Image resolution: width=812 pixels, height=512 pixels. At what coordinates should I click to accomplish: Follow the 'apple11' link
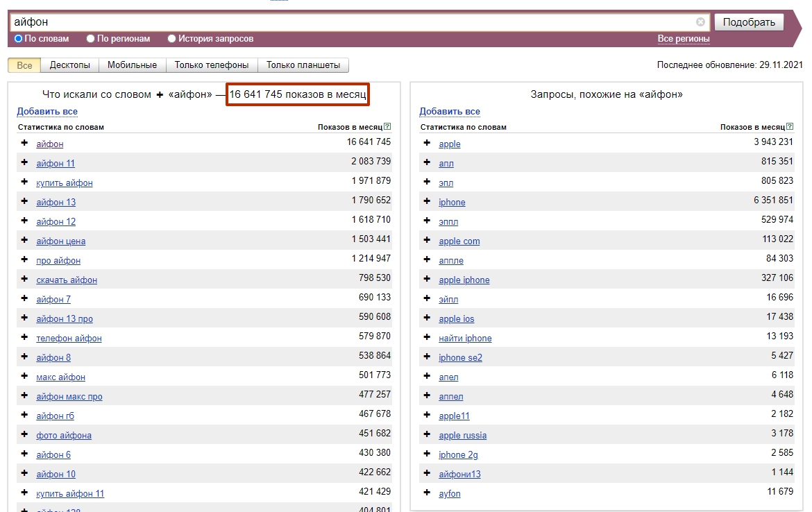454,416
